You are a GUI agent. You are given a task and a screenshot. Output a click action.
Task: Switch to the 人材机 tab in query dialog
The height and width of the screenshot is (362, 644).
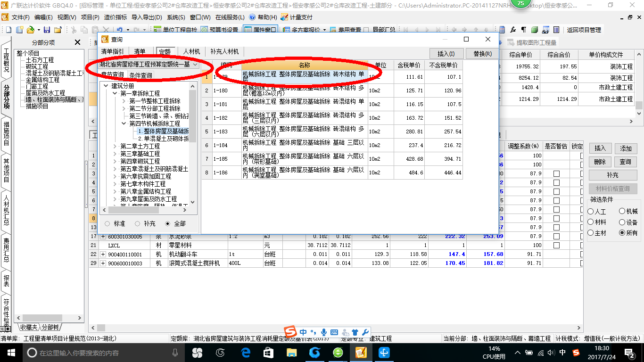coord(191,51)
